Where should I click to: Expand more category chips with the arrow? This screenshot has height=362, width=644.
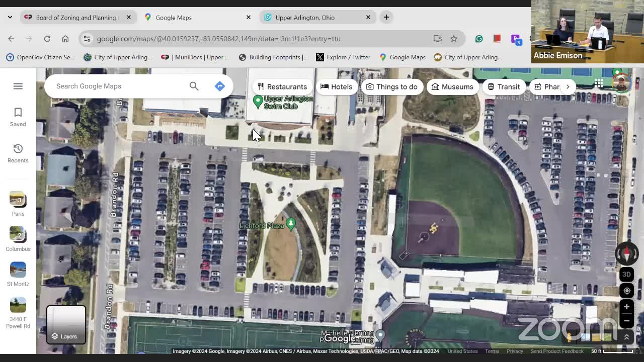click(568, 86)
